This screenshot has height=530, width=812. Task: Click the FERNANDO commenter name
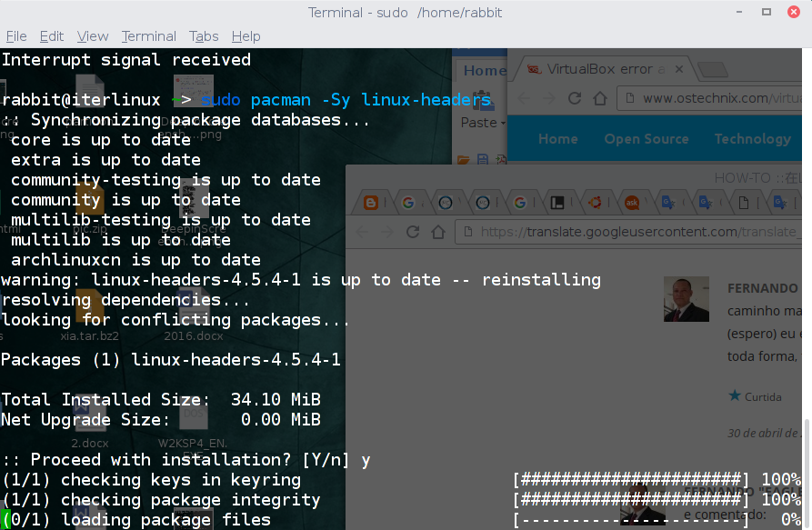click(762, 288)
